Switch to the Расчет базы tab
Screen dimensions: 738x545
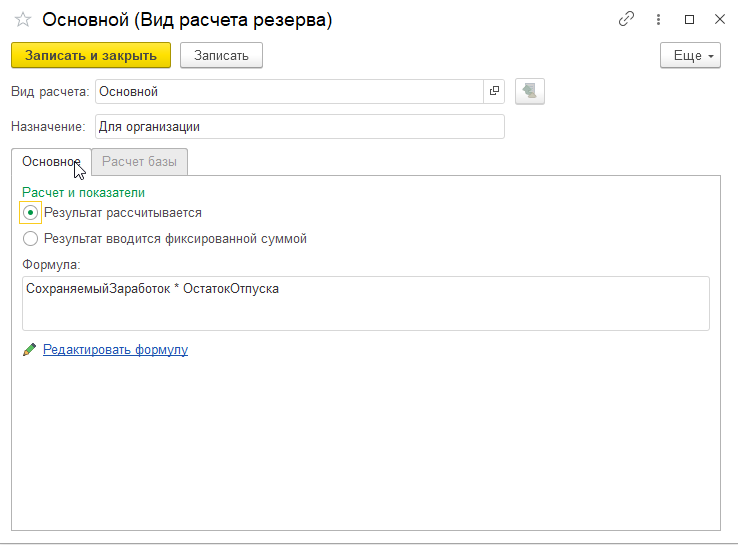point(139,162)
